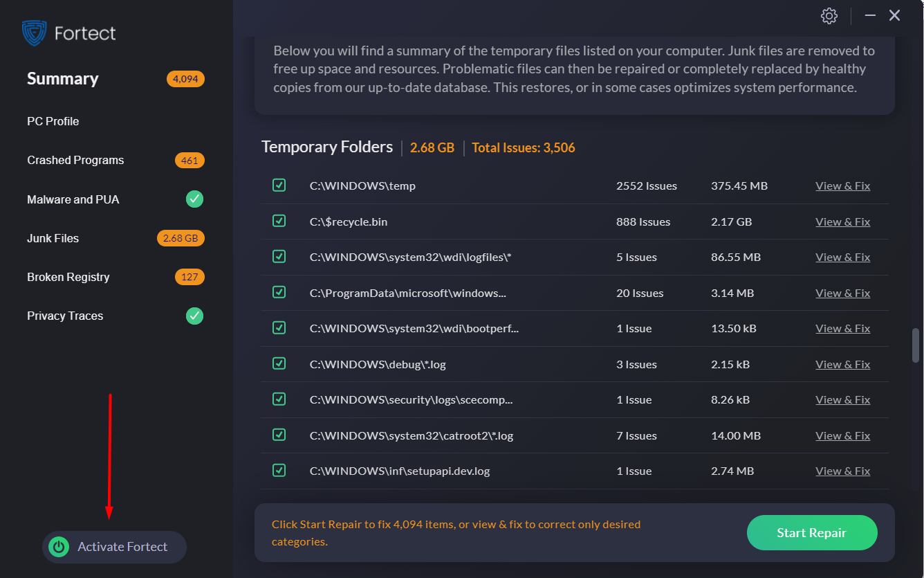This screenshot has height=578, width=924.
Task: Open Broken Registry section
Action: [68, 277]
